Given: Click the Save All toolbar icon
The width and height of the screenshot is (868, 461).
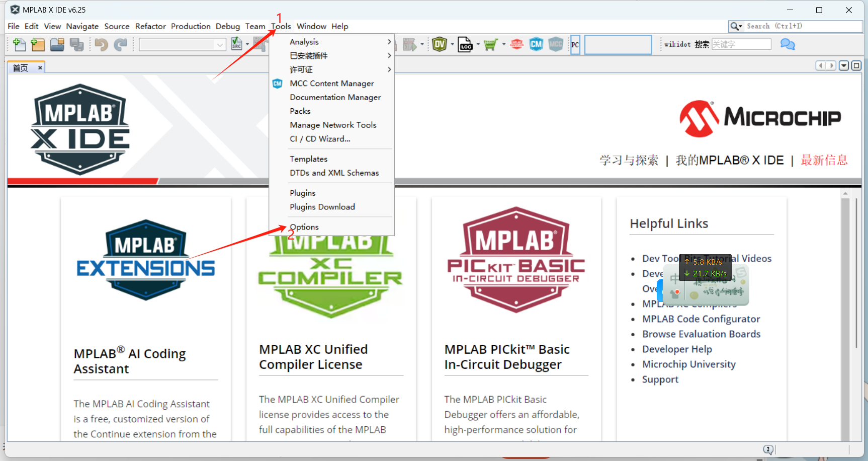Looking at the screenshot, I should (x=77, y=45).
